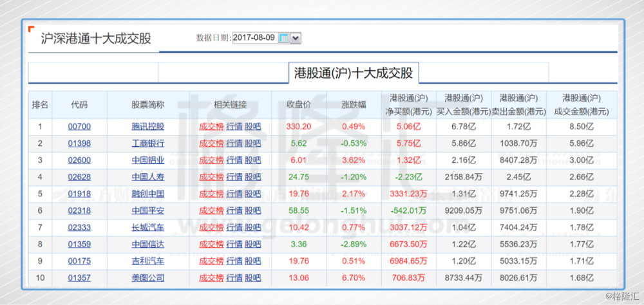This screenshot has height=305, width=644.
Task: Open stock code 02600 link
Action: 79,160
